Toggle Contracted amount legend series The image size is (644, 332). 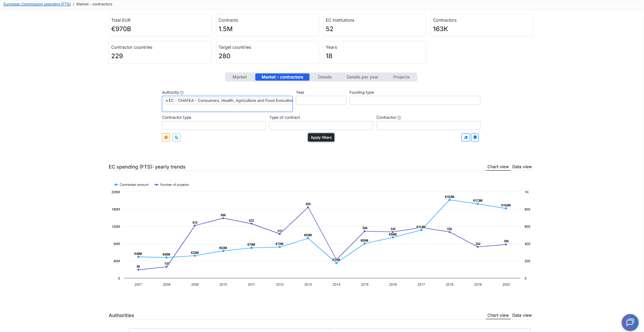[131, 185]
